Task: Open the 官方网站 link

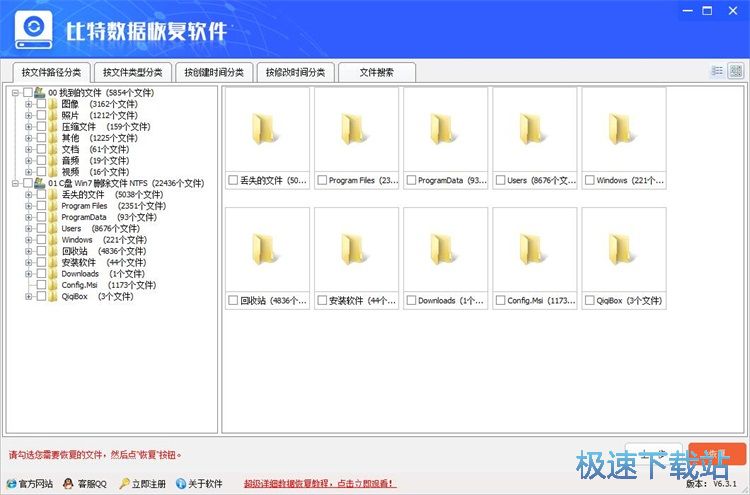Action: click(x=36, y=484)
